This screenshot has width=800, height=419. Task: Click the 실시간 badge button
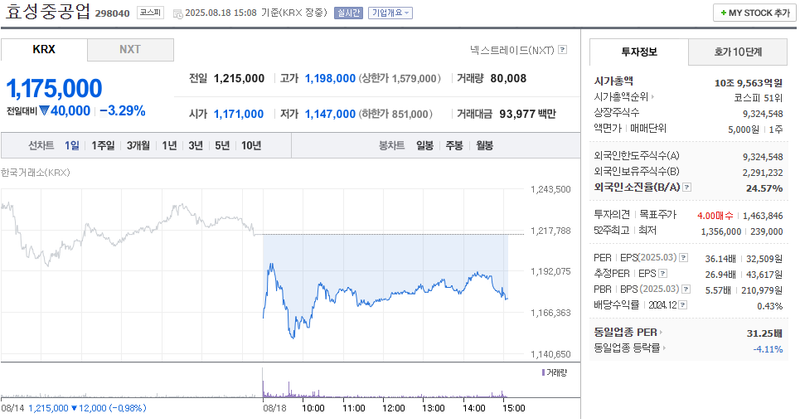[348, 13]
